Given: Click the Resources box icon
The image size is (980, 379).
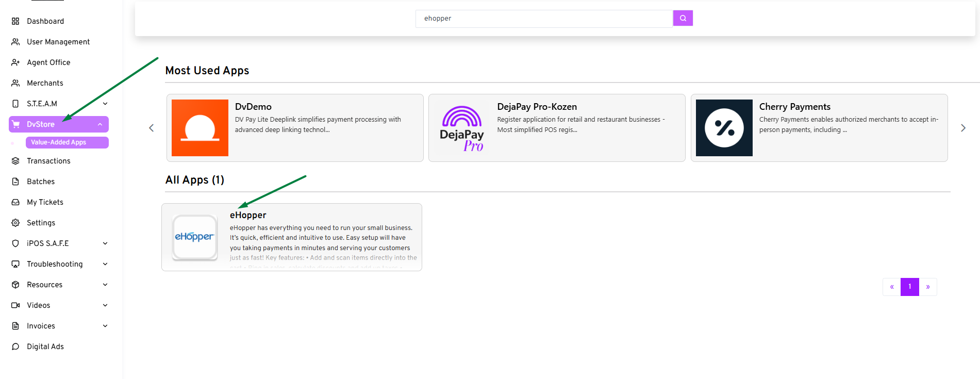Looking at the screenshot, I should pos(15,285).
